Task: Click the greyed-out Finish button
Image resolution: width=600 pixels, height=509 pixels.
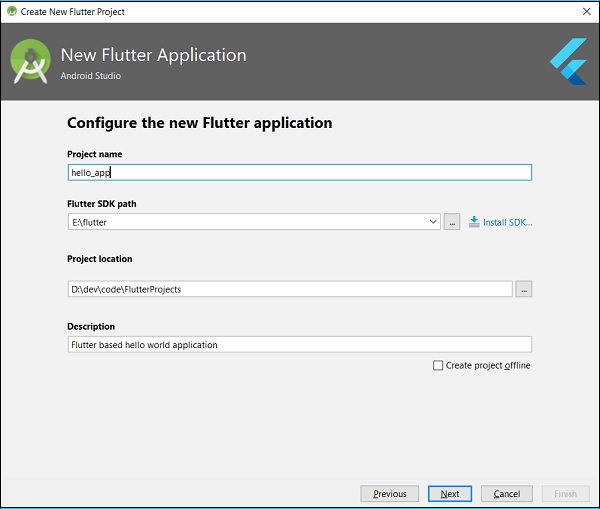Action: point(565,494)
